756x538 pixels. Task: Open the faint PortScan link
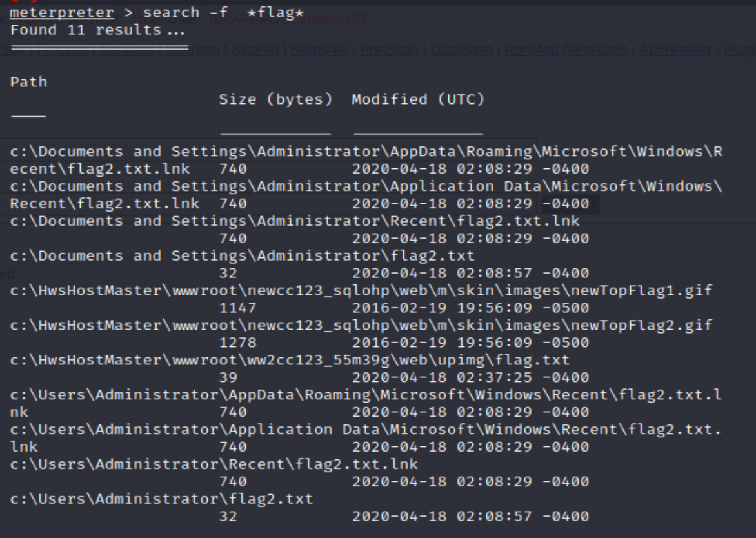(388, 50)
